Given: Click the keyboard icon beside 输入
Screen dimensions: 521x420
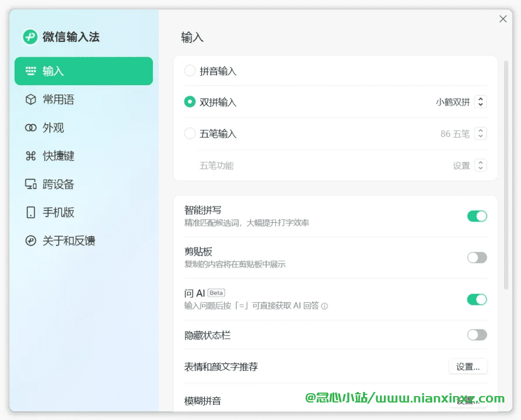Looking at the screenshot, I should pos(30,71).
